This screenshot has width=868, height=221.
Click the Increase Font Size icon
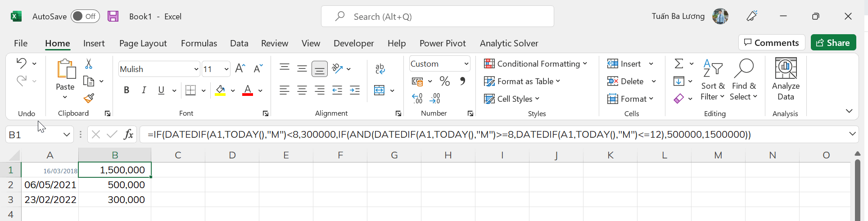[240, 68]
